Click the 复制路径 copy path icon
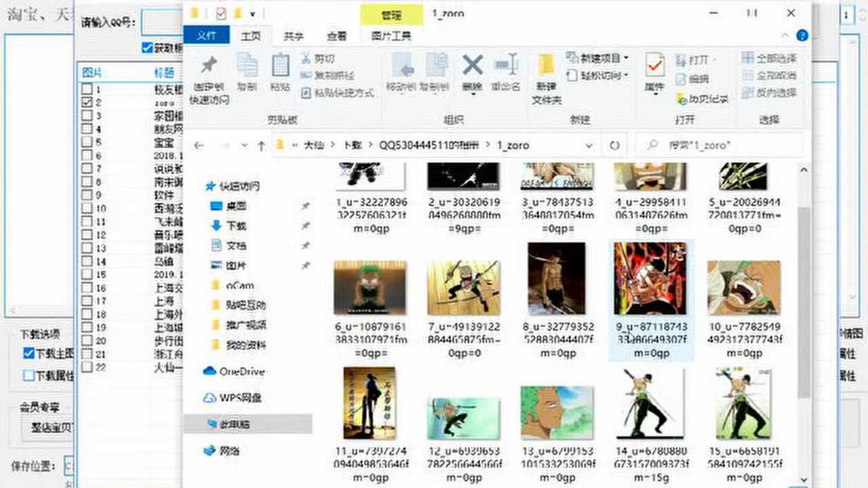868x488 pixels. 306,75
